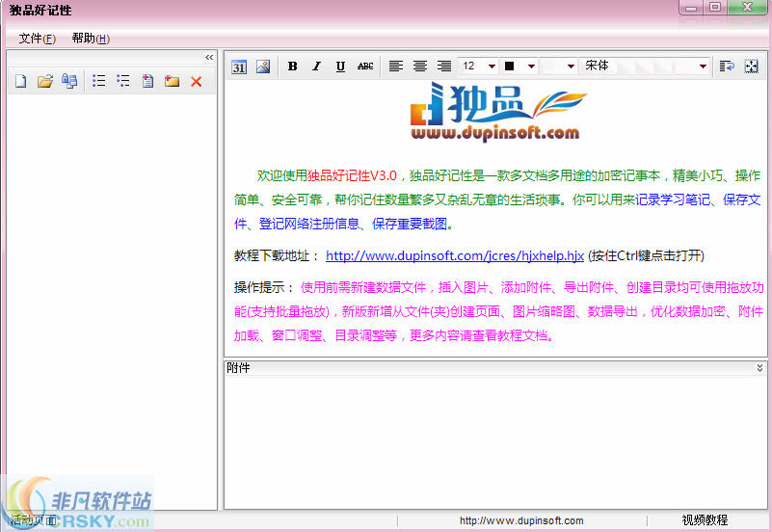Click the 活动页面 status bar text

(x=34, y=520)
